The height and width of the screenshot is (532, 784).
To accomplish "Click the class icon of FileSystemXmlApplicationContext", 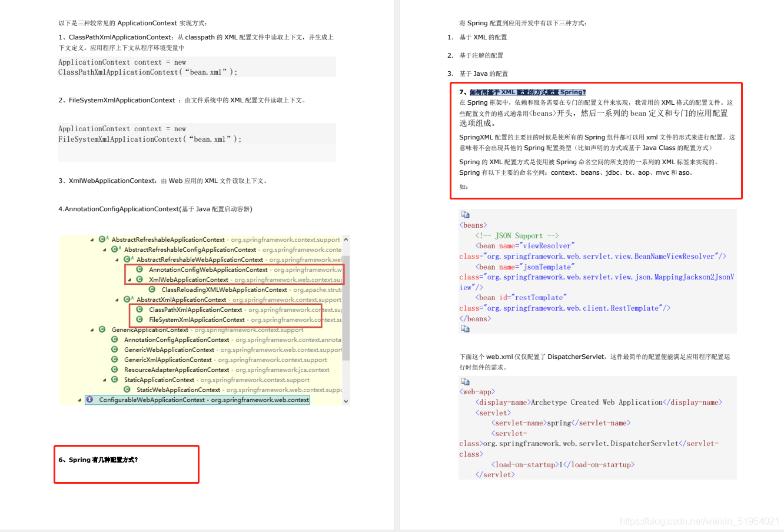I will pyautogui.click(x=139, y=320).
